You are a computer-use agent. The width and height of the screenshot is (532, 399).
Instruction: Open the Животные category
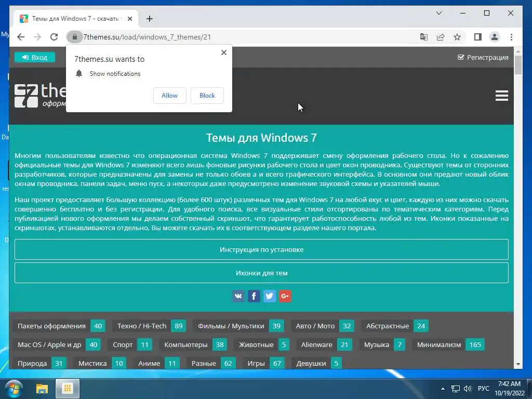262,344
